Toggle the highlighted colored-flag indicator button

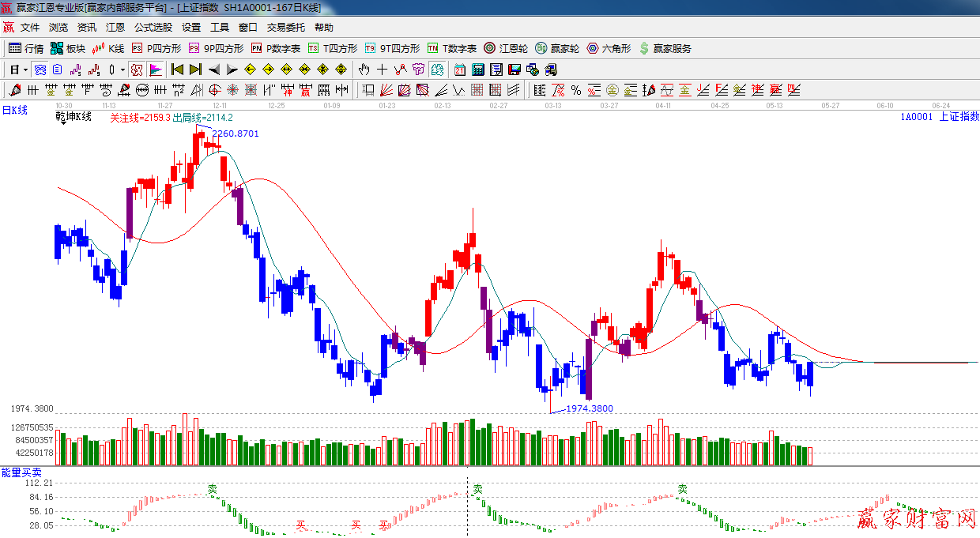click(x=155, y=70)
